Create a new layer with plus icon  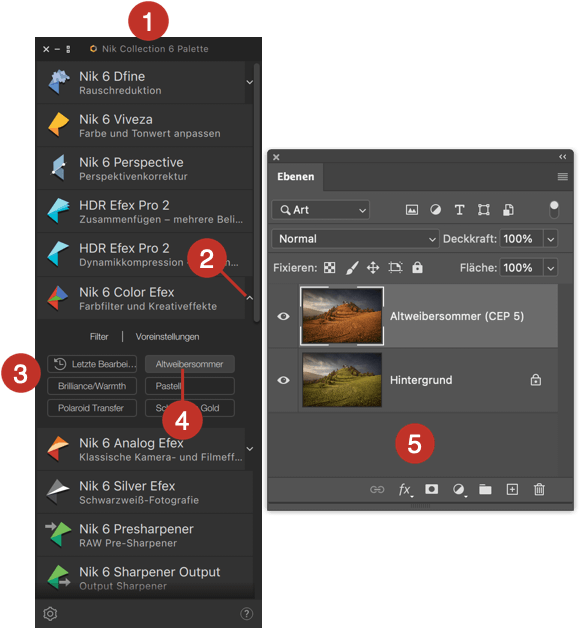click(x=512, y=489)
